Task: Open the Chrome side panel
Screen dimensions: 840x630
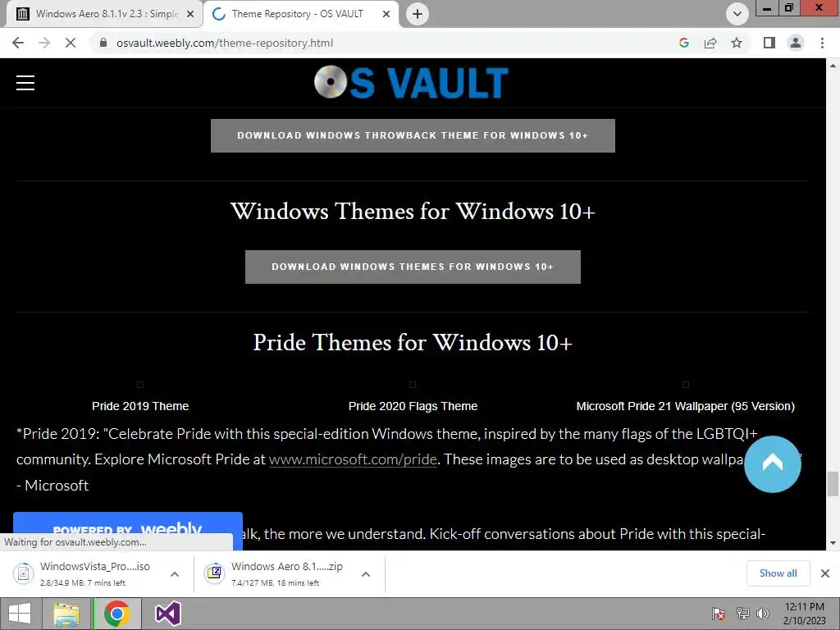Action: pyautogui.click(x=769, y=43)
